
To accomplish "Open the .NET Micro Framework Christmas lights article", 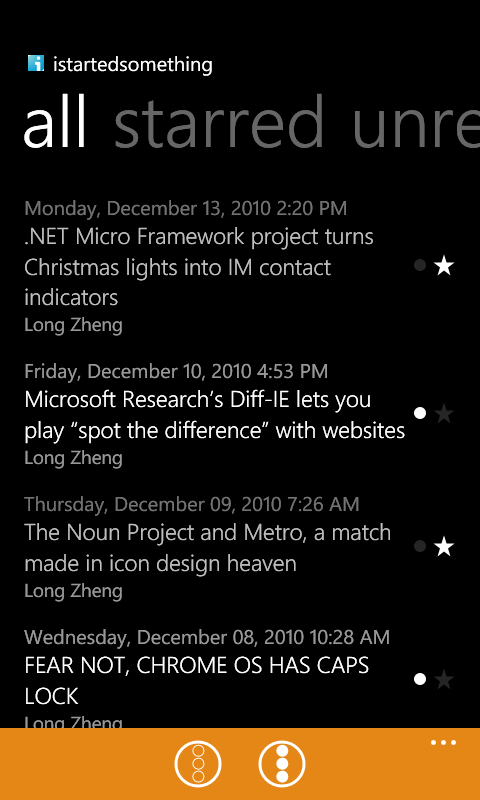I will tap(199, 267).
